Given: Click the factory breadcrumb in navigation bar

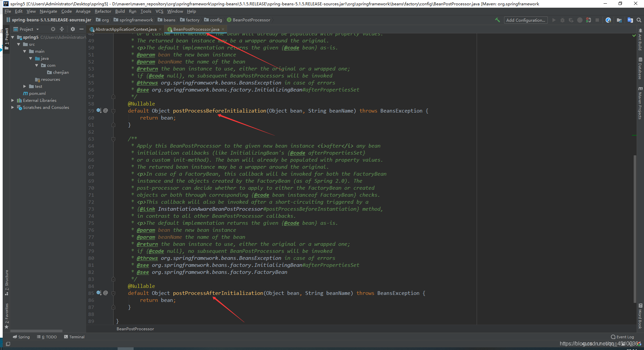Looking at the screenshot, I should (x=190, y=20).
